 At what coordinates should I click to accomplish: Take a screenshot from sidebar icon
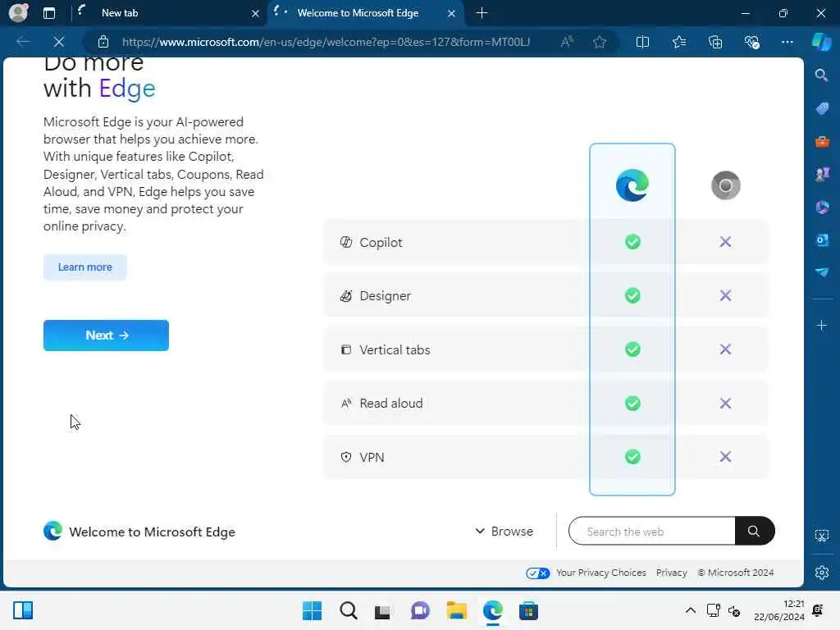822,535
